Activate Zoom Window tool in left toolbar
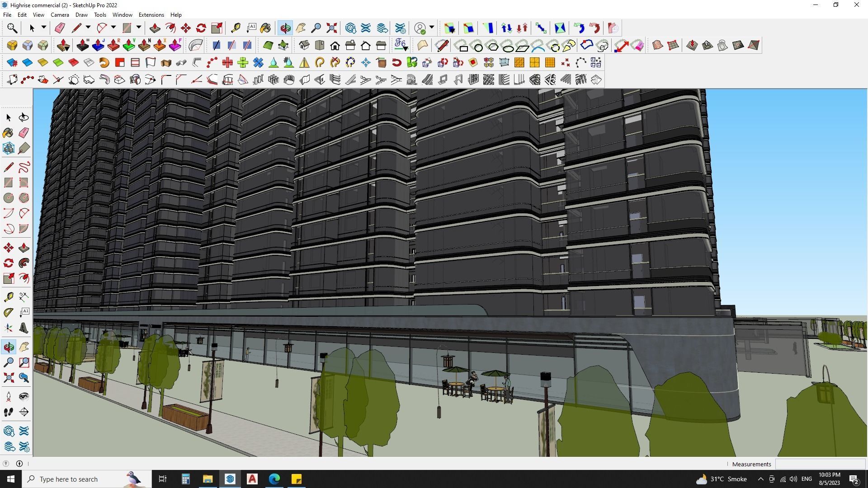Viewport: 868px width, 488px height. [x=24, y=362]
